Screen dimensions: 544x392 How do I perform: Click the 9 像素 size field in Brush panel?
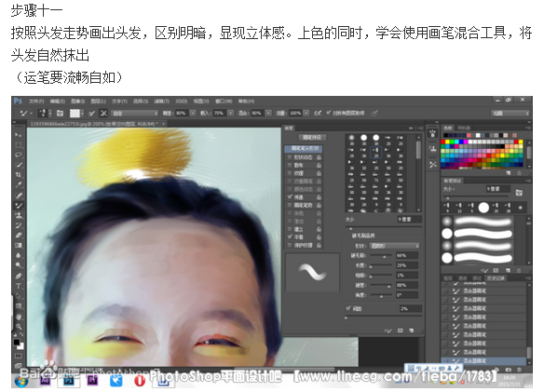409,220
